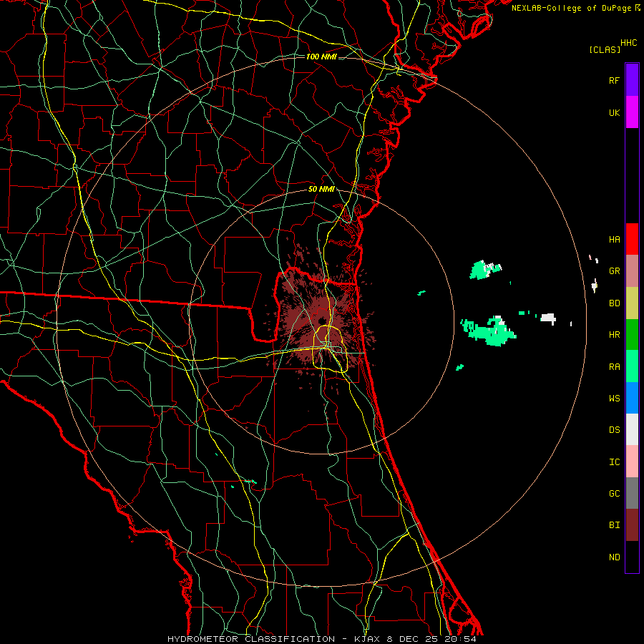The height and width of the screenshot is (644, 644).
Task: Click the BD legend label
Action: point(614,303)
